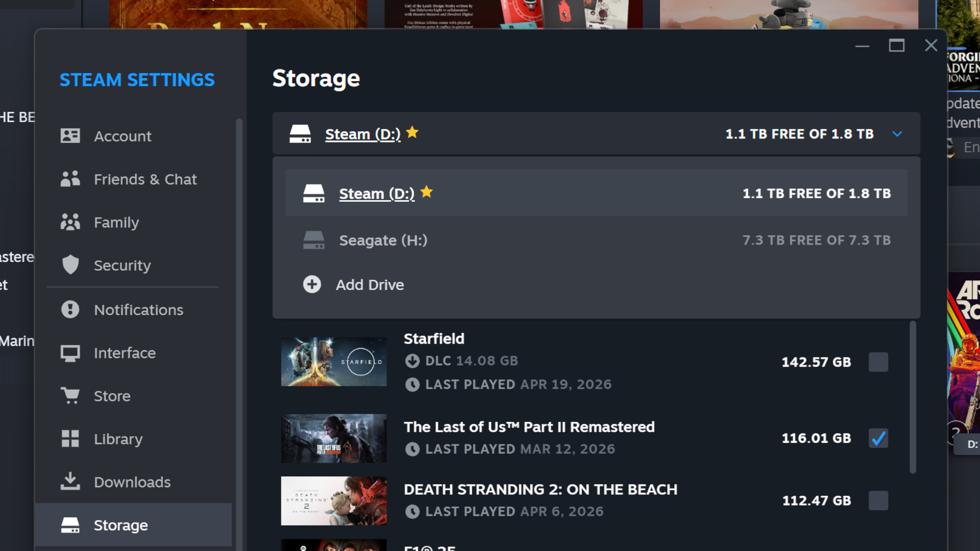The image size is (980, 551).
Task: Open the Downloads settings icon
Action: [70, 481]
